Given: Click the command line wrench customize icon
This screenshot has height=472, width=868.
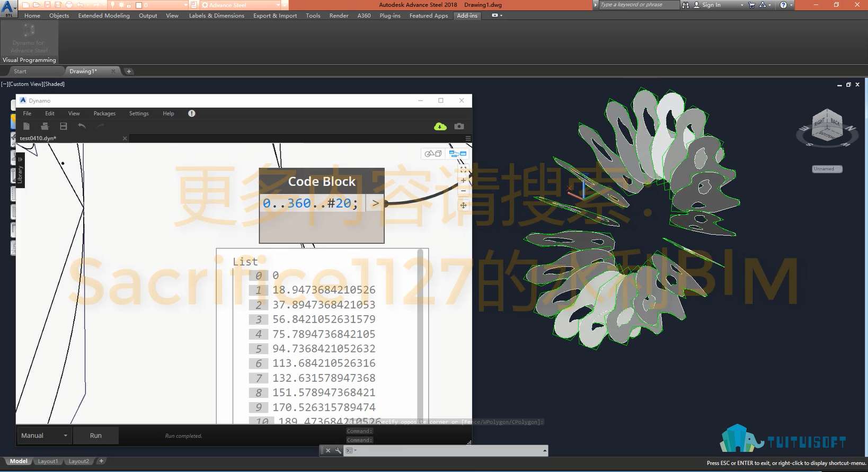Looking at the screenshot, I should (x=338, y=451).
